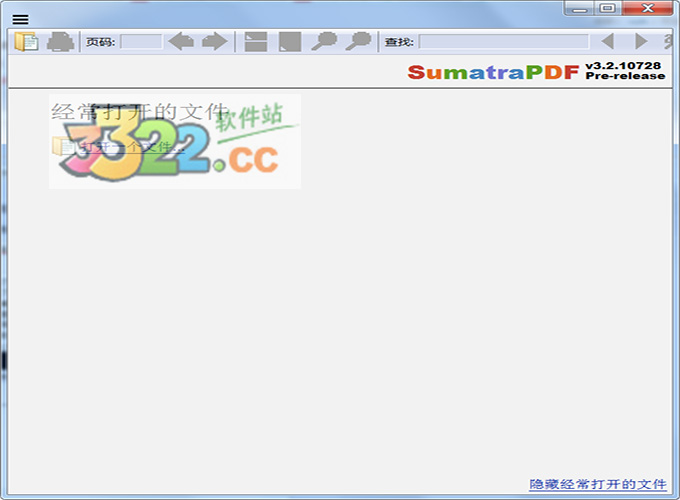Click the SumatraPDF logo text
Screen dimensions: 680x500
pos(494,72)
